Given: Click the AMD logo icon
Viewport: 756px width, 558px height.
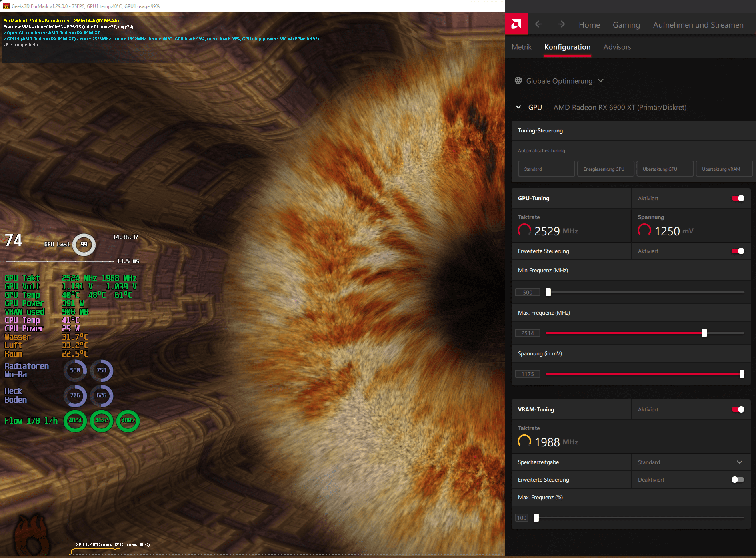Looking at the screenshot, I should click(x=516, y=24).
